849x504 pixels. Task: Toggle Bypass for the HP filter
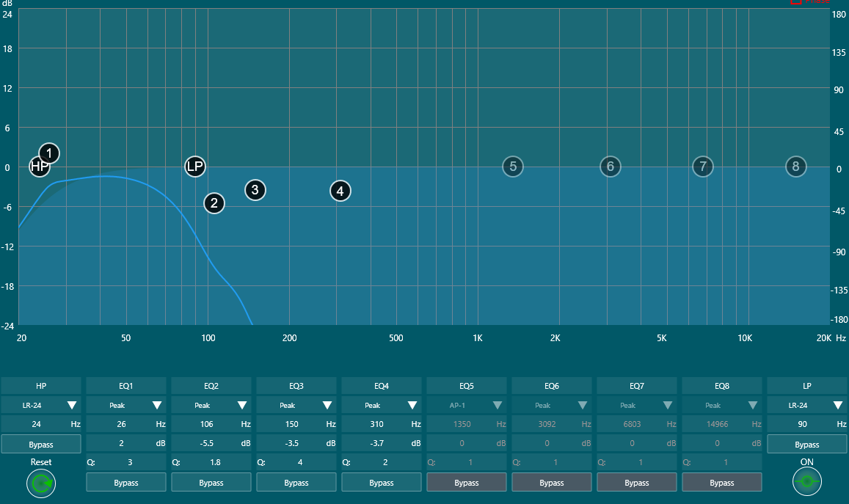[41, 445]
